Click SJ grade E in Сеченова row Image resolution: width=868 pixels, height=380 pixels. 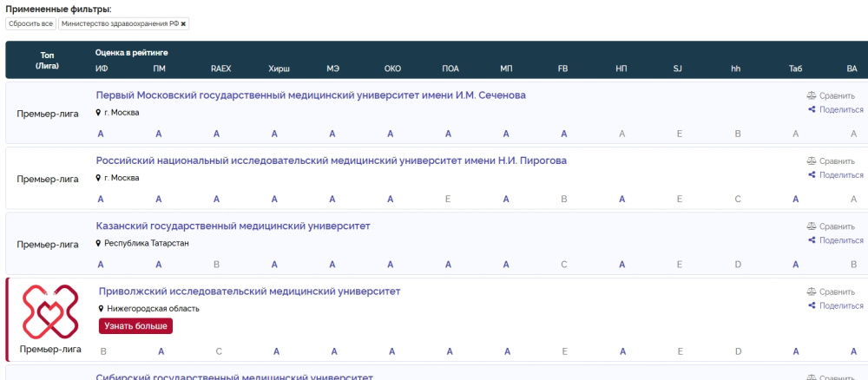[x=680, y=134]
